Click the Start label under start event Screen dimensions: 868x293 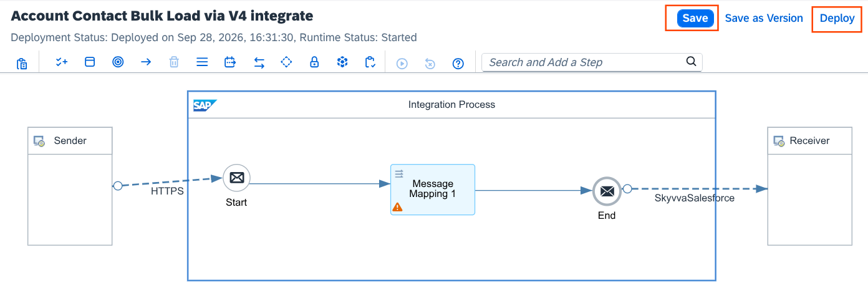pyautogui.click(x=236, y=202)
